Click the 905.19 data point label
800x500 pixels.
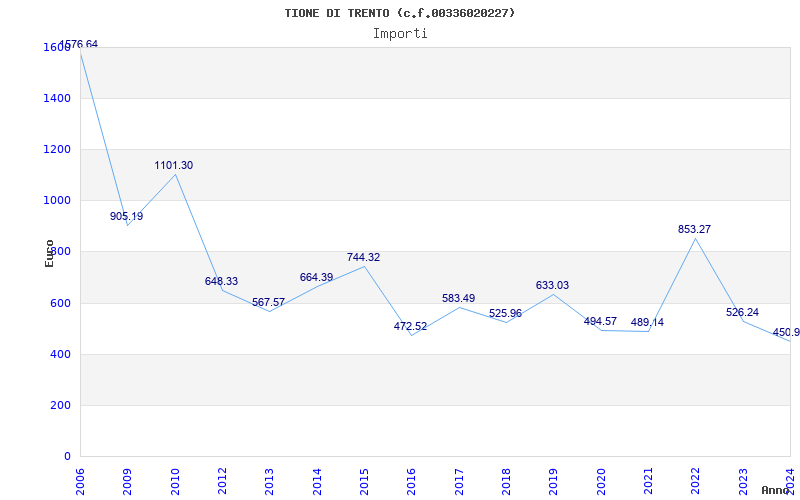pyautogui.click(x=126, y=216)
